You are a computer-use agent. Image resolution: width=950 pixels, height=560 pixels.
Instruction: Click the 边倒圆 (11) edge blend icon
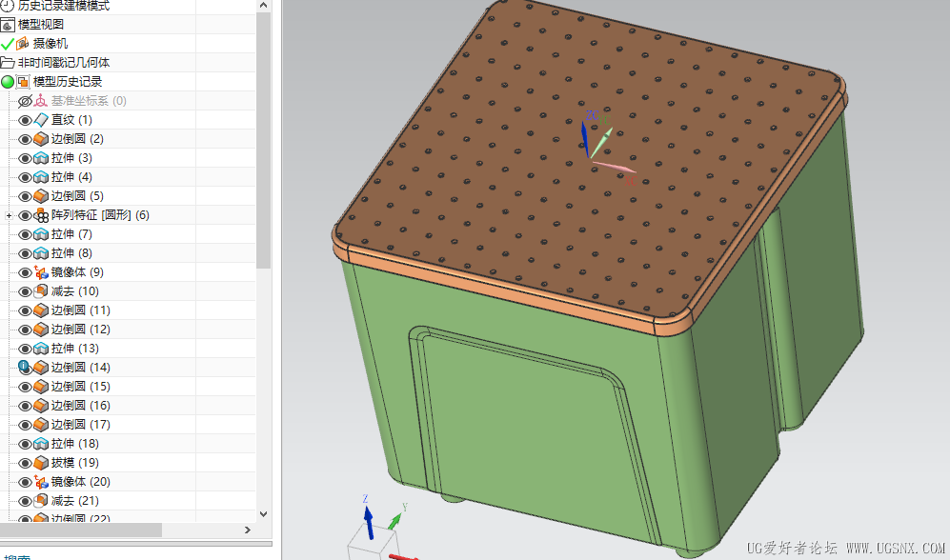(x=41, y=310)
